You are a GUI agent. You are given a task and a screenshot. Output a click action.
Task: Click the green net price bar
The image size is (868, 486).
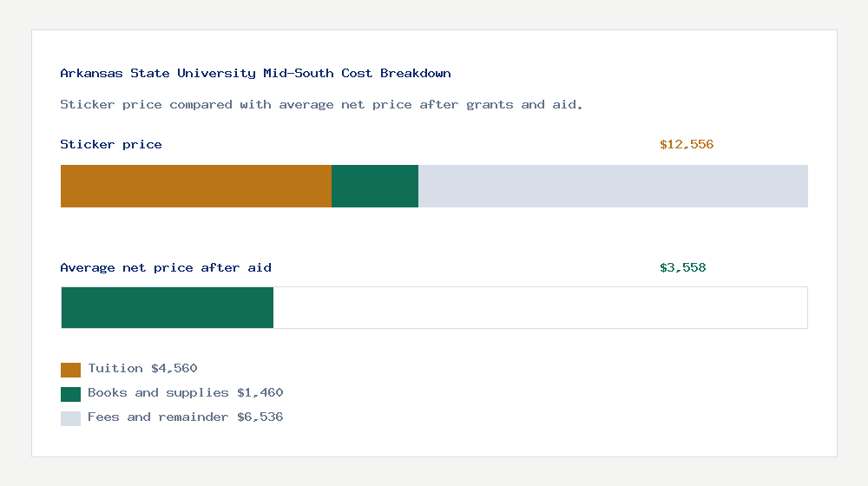tap(168, 308)
